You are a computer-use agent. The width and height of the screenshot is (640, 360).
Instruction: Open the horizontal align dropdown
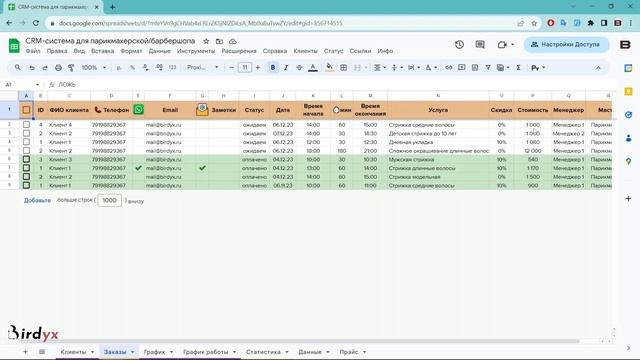pos(380,68)
